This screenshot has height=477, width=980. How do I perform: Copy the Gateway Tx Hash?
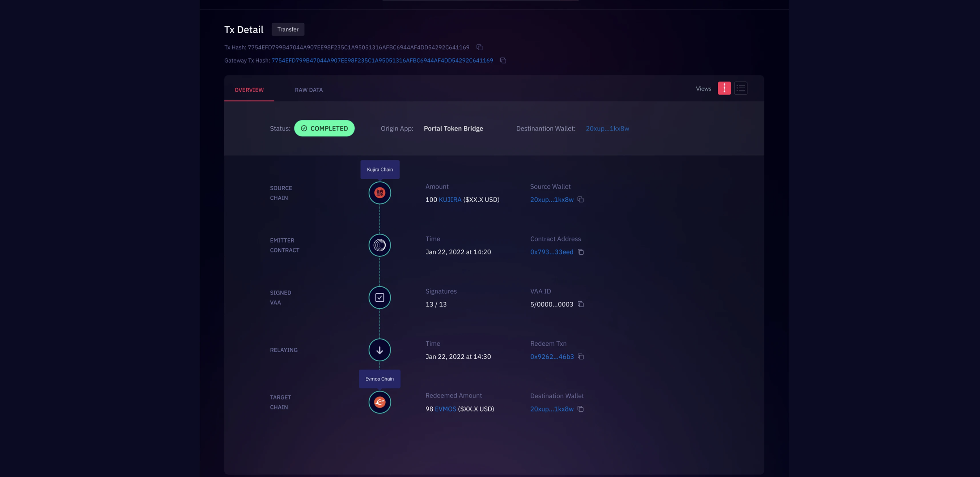[x=503, y=60]
